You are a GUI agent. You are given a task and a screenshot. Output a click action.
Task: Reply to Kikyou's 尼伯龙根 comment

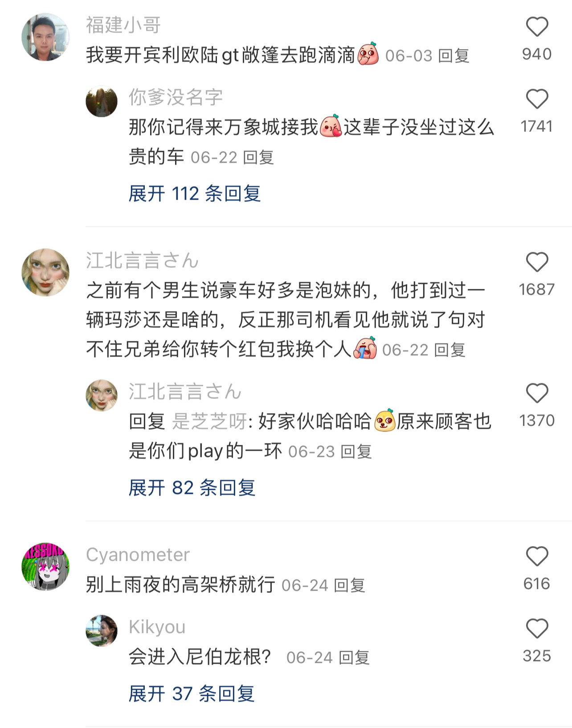(354, 658)
